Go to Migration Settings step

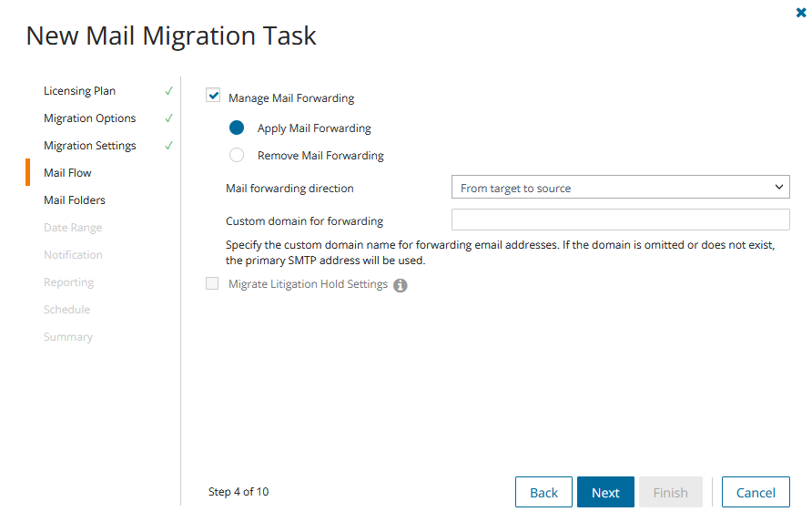pyautogui.click(x=89, y=146)
